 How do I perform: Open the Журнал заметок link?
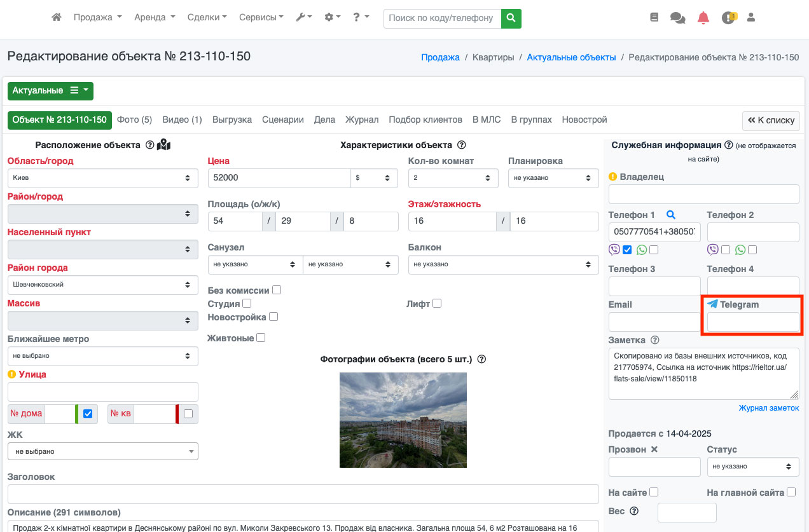768,408
